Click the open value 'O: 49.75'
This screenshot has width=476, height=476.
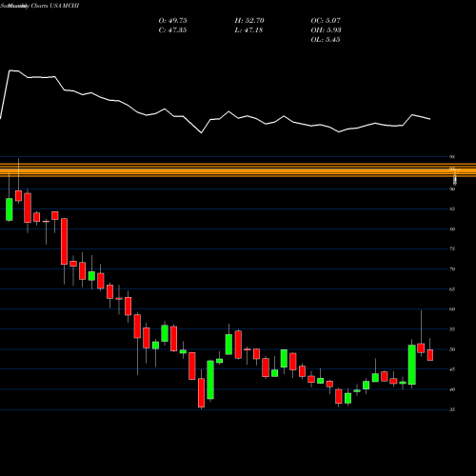click(172, 21)
